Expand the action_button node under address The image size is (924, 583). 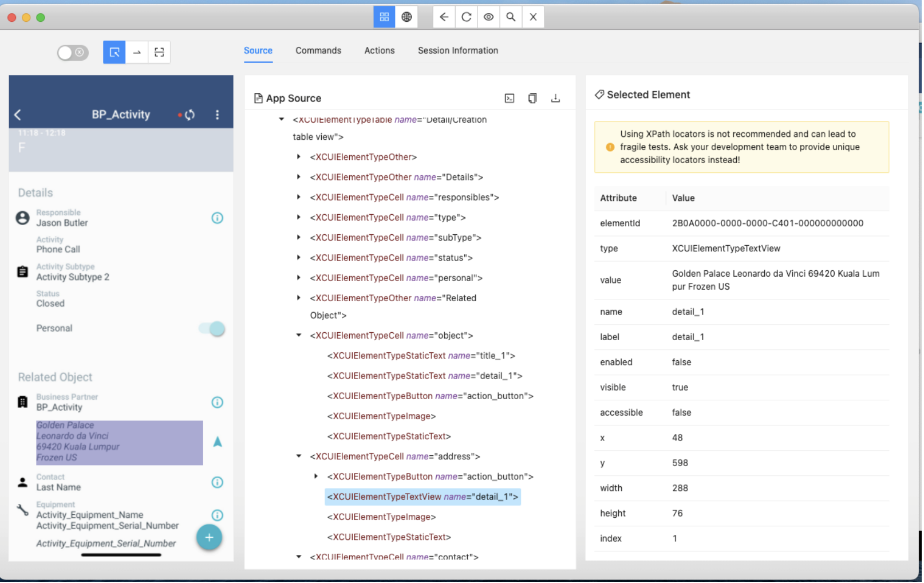point(317,477)
